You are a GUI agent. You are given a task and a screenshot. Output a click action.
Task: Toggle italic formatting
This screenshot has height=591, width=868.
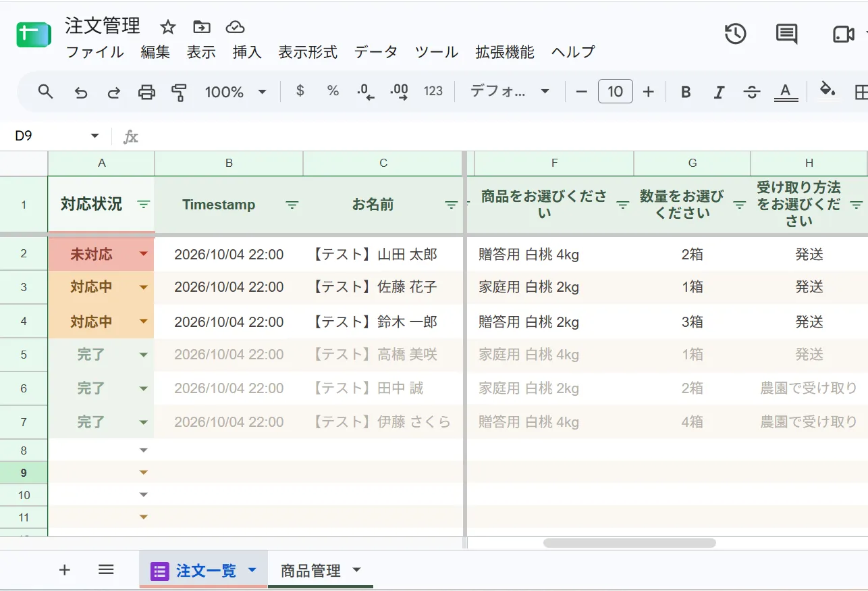click(x=719, y=92)
